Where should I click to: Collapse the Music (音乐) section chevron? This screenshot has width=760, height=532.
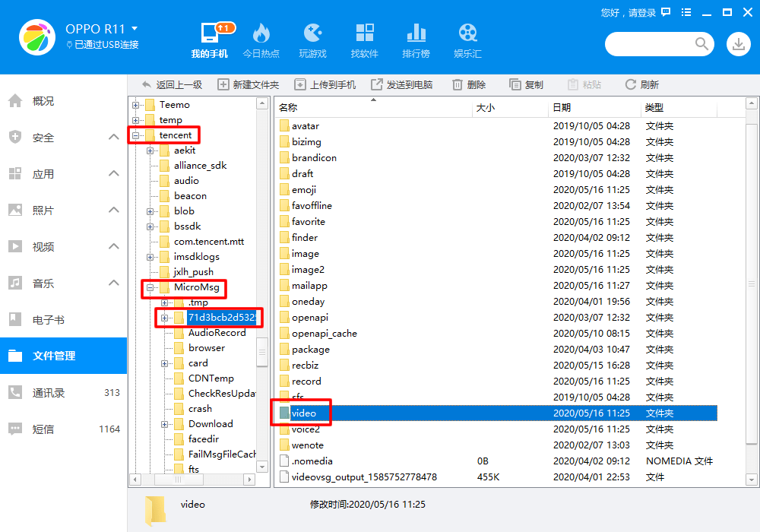[113, 283]
